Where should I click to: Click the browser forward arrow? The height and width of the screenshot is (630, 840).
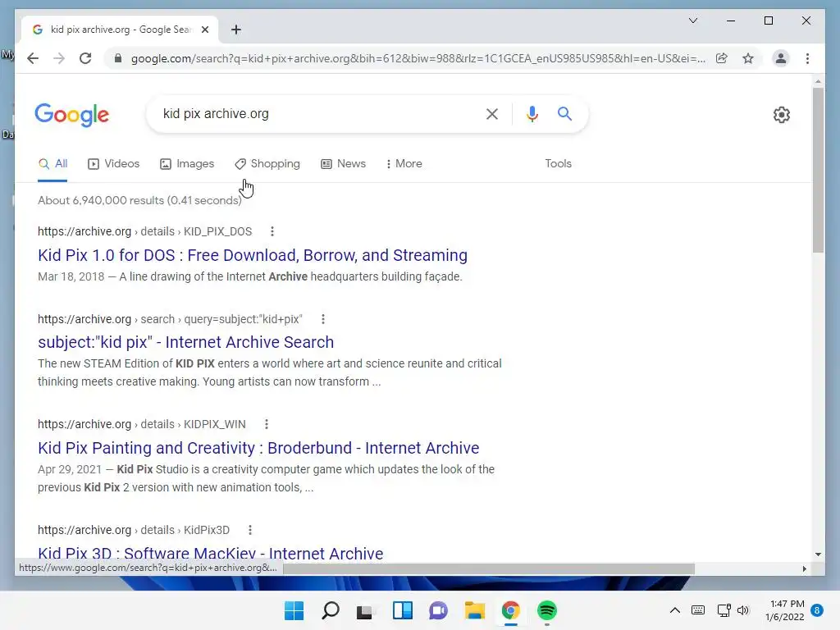tap(59, 58)
